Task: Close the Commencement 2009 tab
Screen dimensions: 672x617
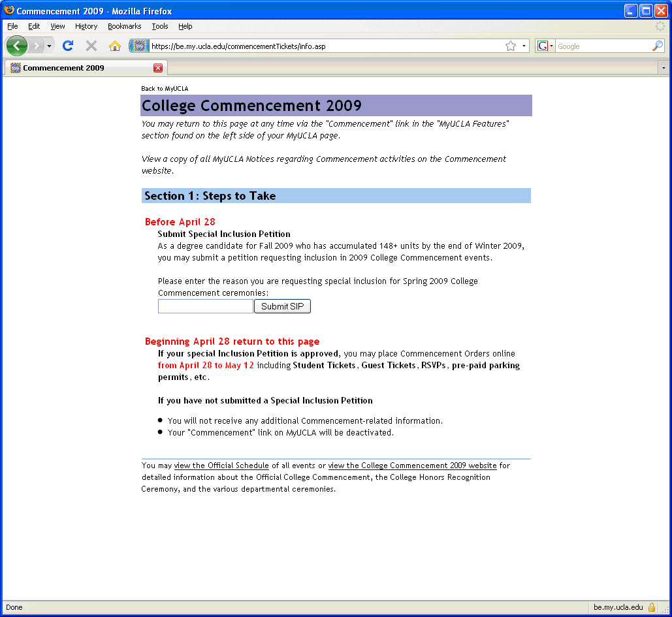Action: [158, 68]
